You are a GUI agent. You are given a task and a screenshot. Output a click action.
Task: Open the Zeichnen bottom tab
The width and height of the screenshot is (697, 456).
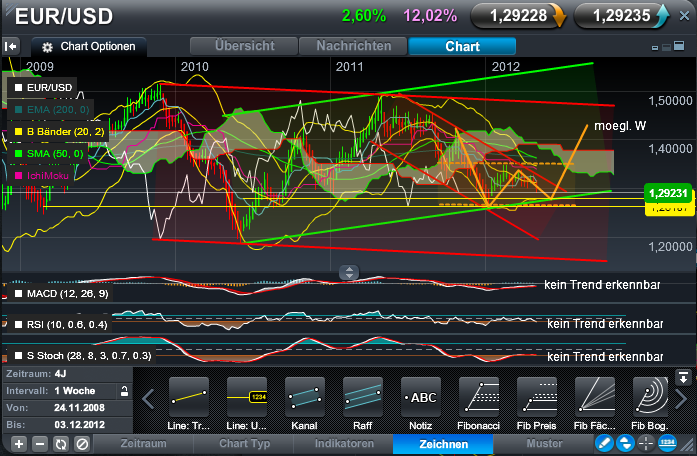[x=443, y=444]
